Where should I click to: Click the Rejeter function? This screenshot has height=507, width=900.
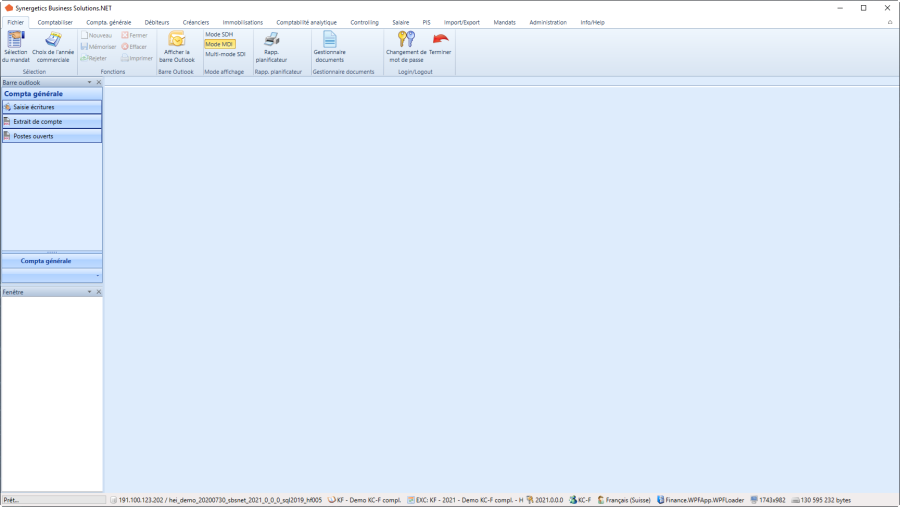94,58
